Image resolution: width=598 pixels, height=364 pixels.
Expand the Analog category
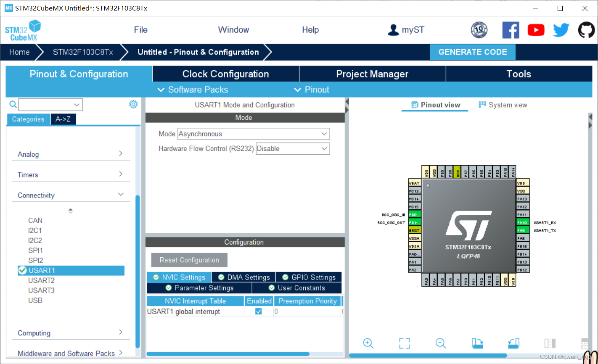(x=71, y=154)
